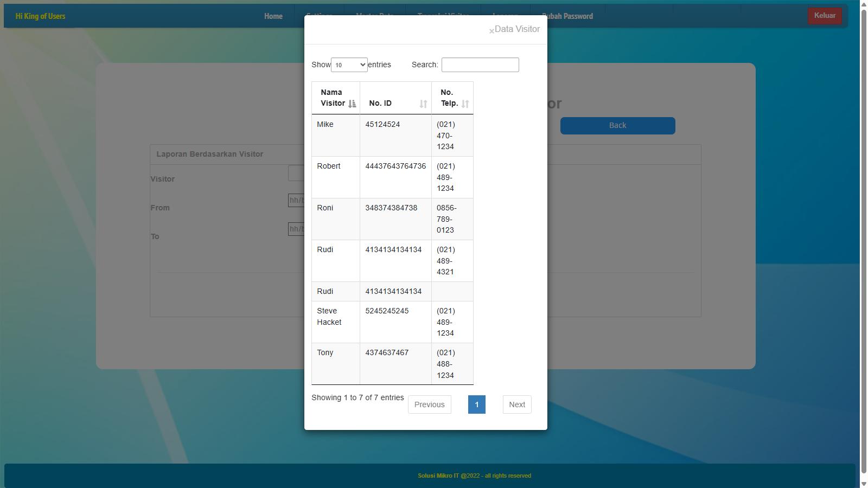Choose Tony from the visitor list
Image resolution: width=868 pixels, height=488 pixels.
(325, 353)
